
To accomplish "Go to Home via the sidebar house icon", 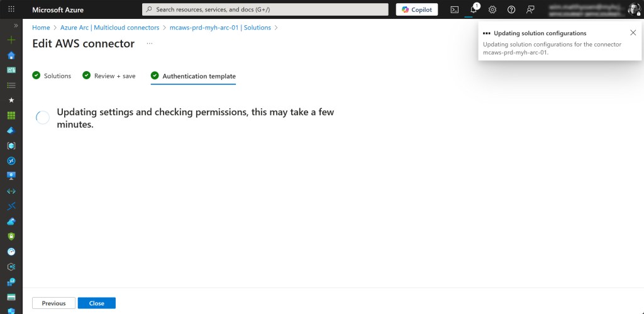I will tap(11, 55).
